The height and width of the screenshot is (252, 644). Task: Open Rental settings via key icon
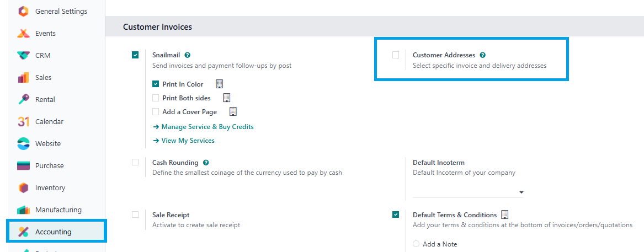pyautogui.click(x=23, y=99)
